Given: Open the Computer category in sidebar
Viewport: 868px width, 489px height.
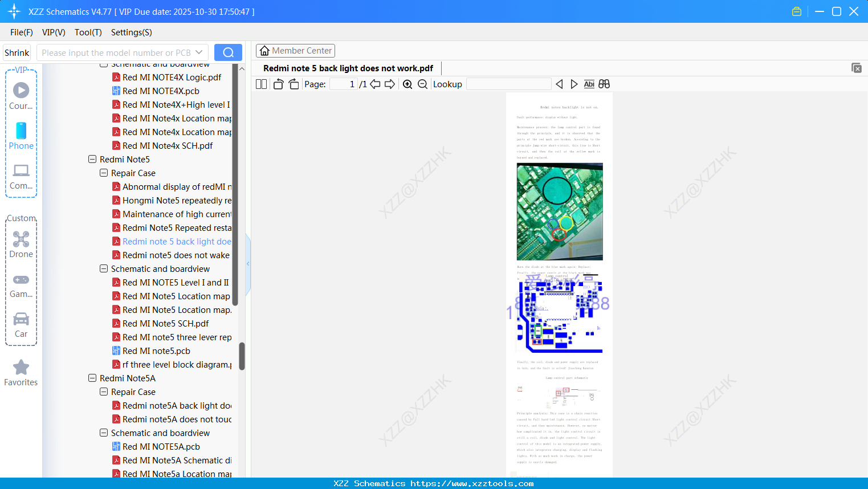Looking at the screenshot, I should click(x=21, y=176).
